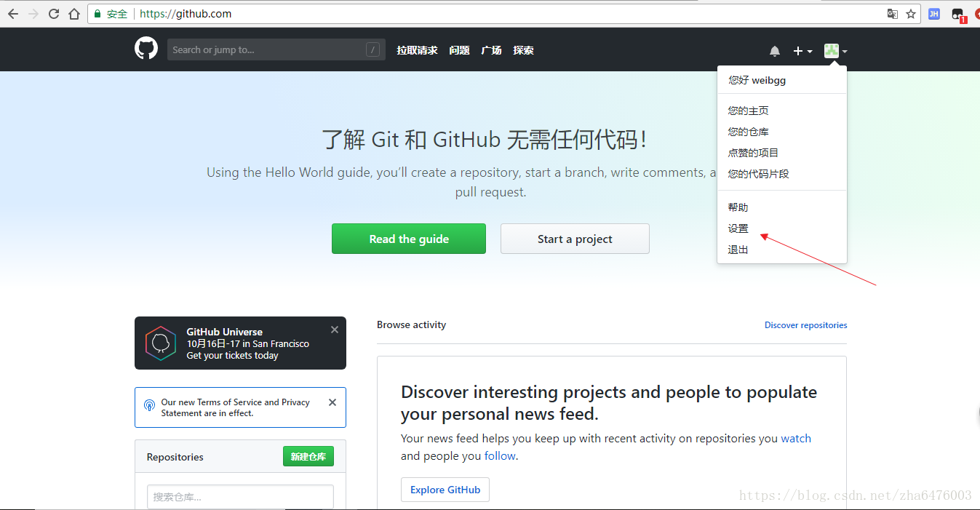Click the Browse activity heading
This screenshot has height=510, width=980.
pyautogui.click(x=411, y=324)
